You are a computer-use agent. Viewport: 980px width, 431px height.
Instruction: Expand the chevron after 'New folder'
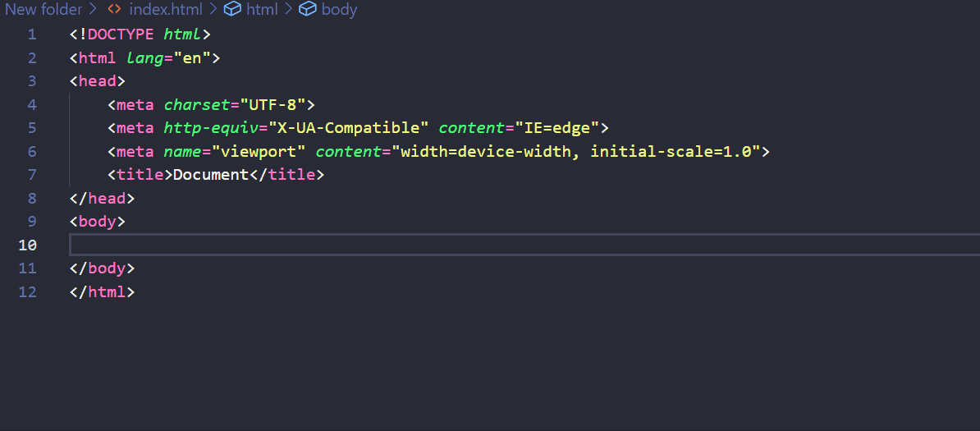tap(93, 9)
